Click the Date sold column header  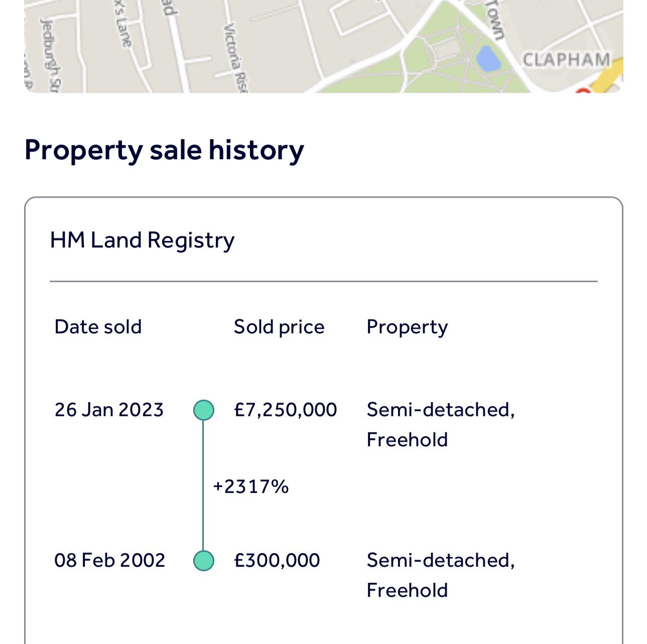point(98,327)
